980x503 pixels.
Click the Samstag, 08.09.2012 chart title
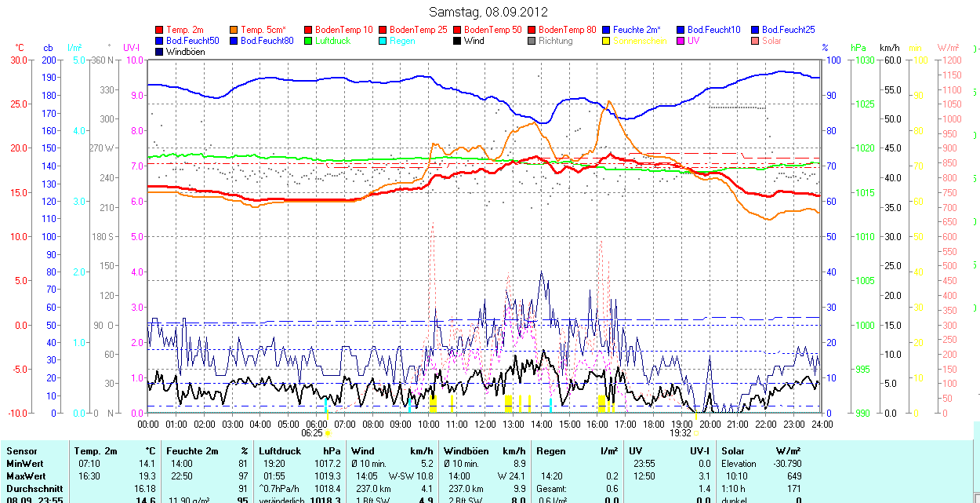pyautogui.click(x=489, y=12)
